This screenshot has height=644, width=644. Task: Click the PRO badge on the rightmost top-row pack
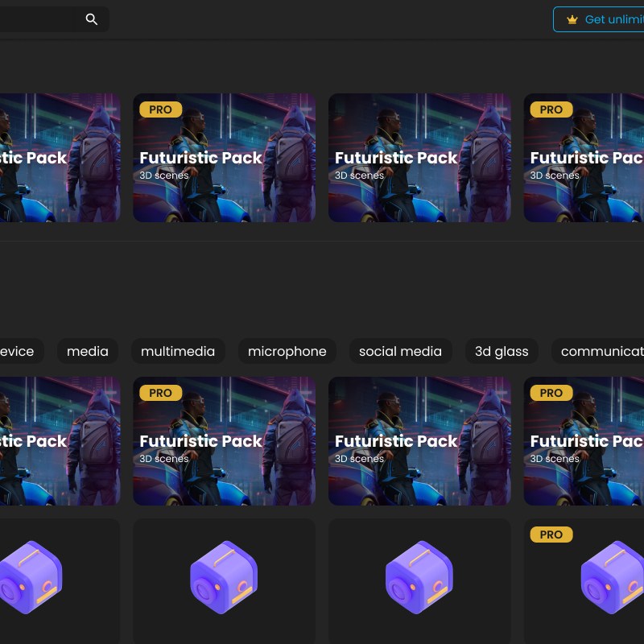(551, 109)
